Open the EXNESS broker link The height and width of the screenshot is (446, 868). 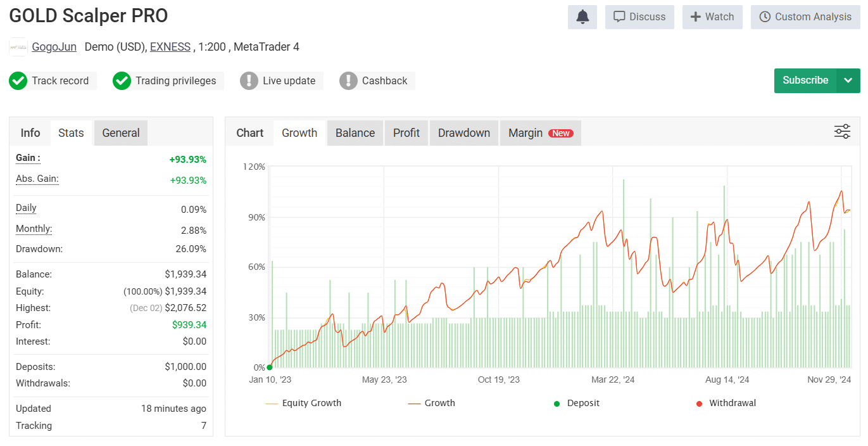click(x=170, y=47)
